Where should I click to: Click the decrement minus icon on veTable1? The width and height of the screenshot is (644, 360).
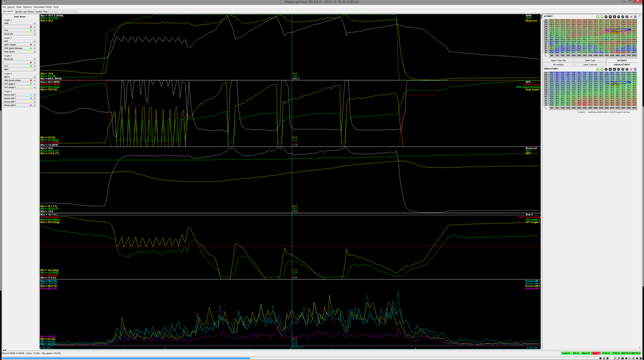click(x=614, y=16)
